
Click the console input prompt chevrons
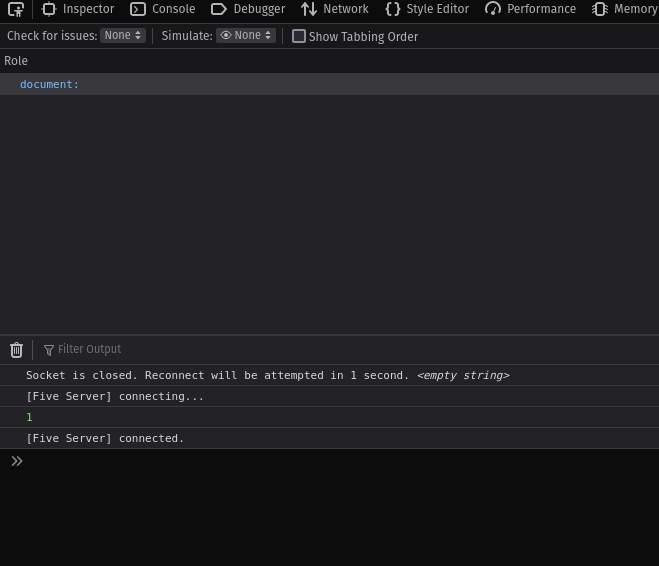coord(17,461)
